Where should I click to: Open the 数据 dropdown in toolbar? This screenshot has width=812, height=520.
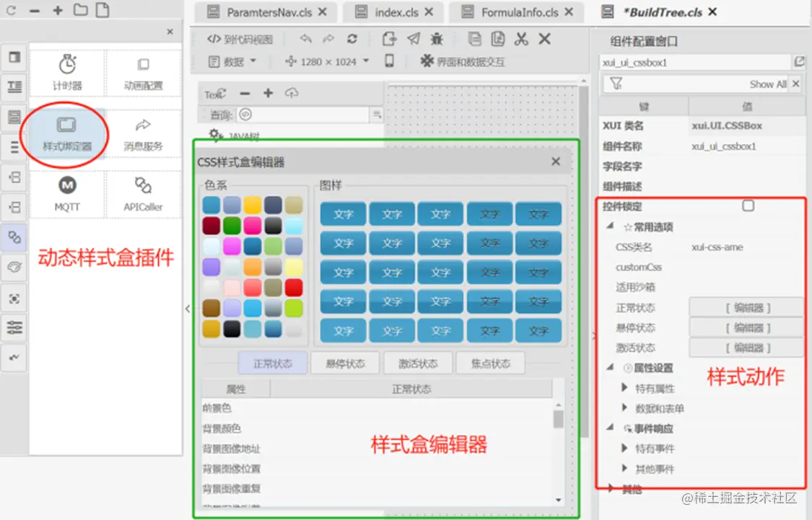pyautogui.click(x=232, y=61)
